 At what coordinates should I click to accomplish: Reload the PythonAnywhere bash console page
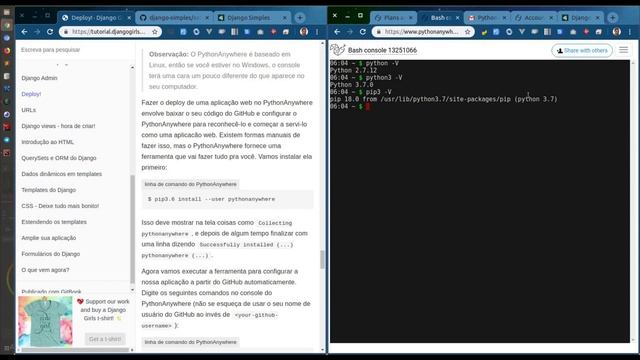(x=362, y=32)
